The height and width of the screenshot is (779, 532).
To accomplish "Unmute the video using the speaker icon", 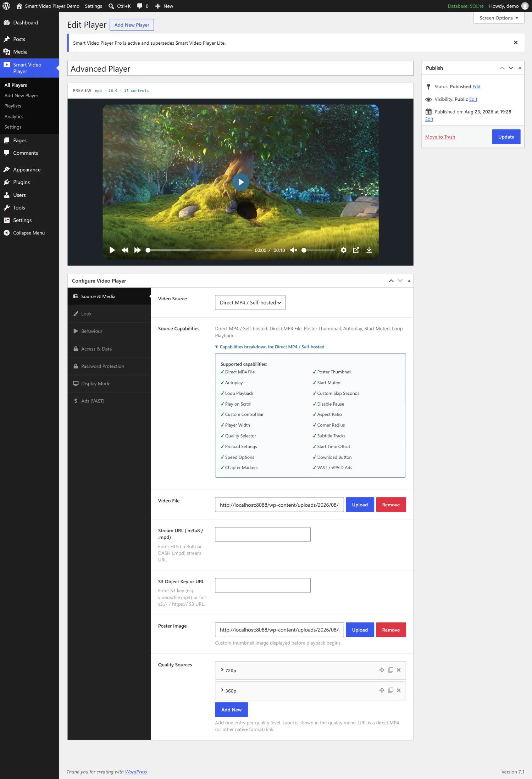I will coord(294,250).
